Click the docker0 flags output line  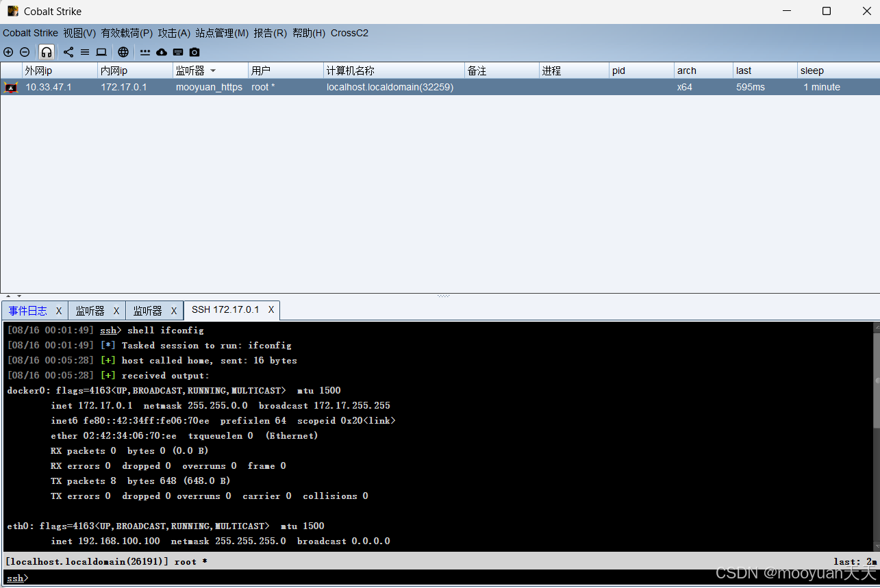tap(174, 391)
